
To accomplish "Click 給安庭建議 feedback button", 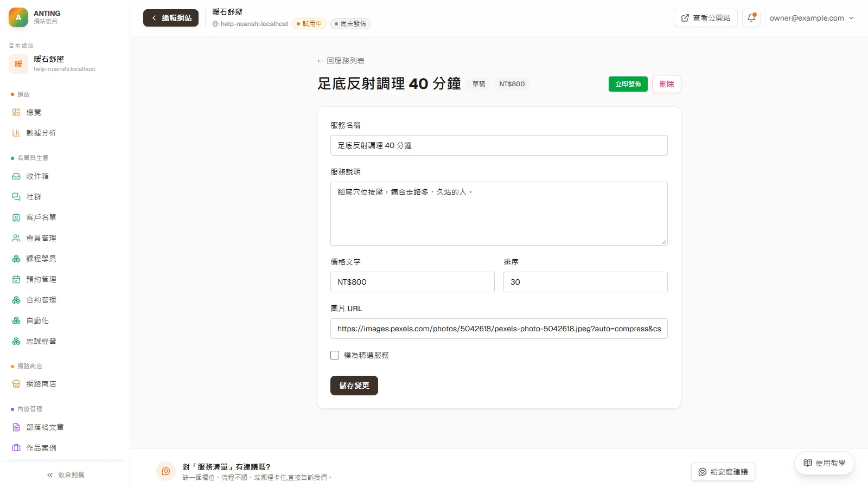I will (x=723, y=472).
